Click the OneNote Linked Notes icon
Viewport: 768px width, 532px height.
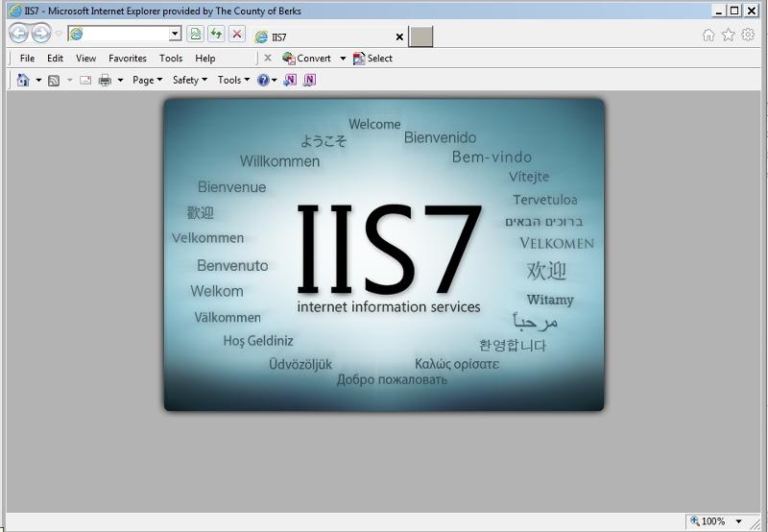coord(309,80)
